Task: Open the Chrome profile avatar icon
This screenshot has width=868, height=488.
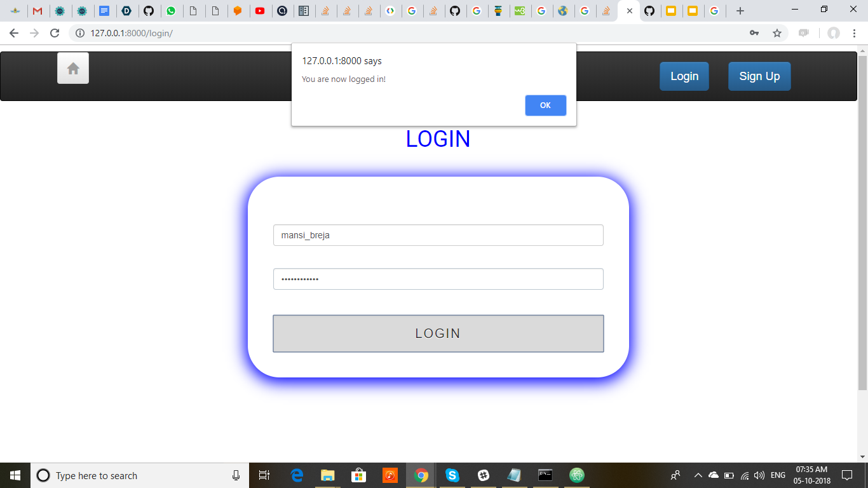Action: (834, 33)
